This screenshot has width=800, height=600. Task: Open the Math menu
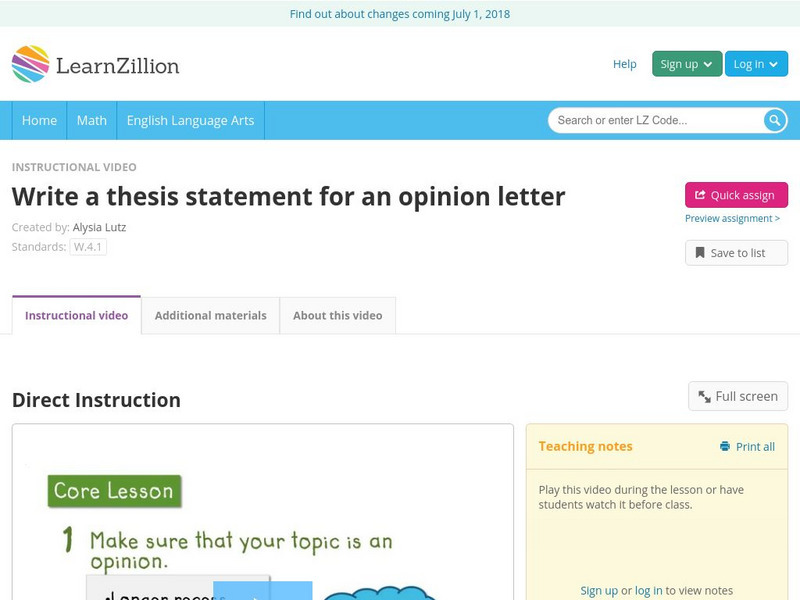pos(91,120)
